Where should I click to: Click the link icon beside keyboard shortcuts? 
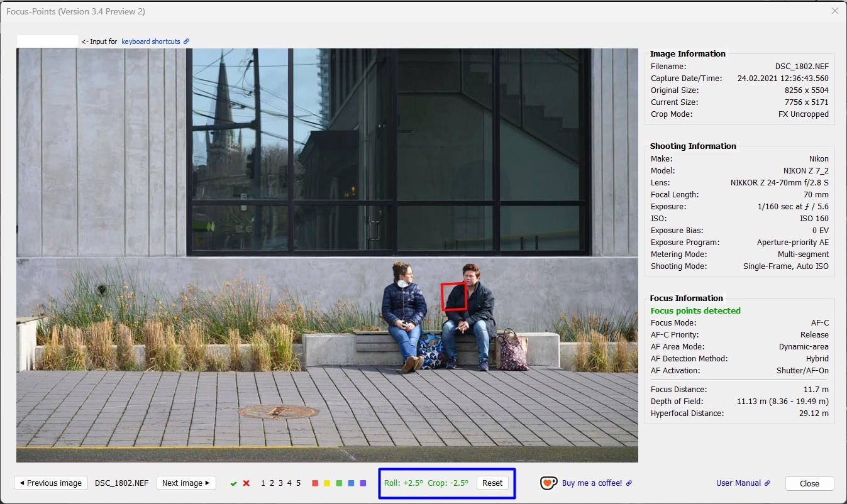coord(187,41)
